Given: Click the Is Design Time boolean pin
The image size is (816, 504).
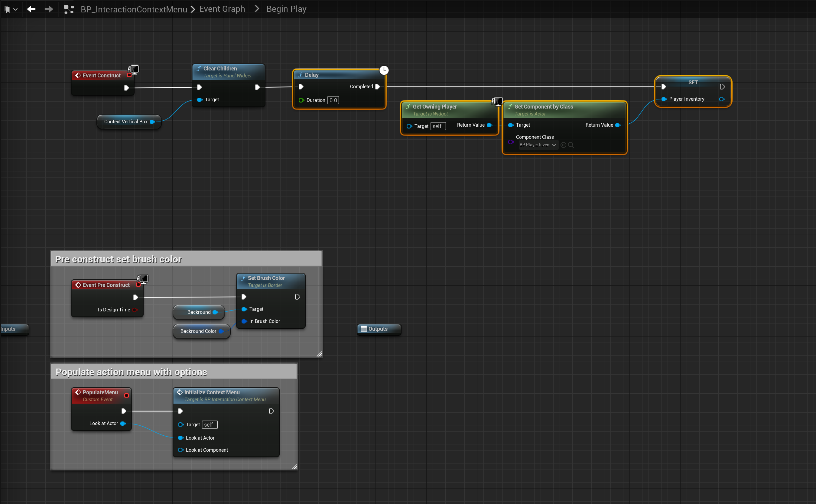Looking at the screenshot, I should [135, 310].
